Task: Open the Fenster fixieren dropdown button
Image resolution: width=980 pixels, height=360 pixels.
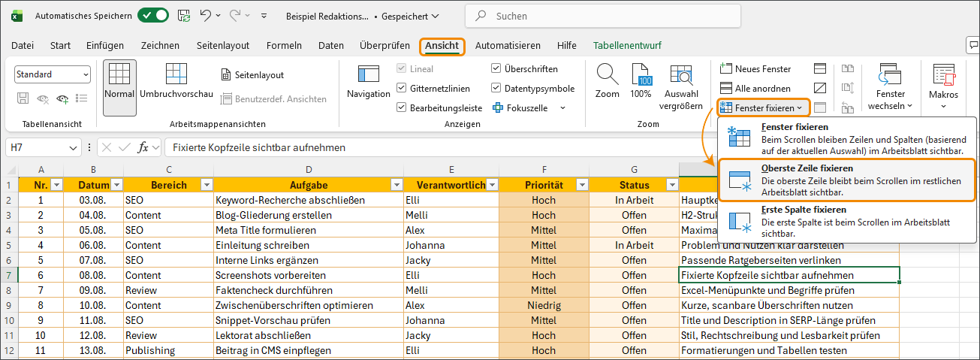Action: coord(763,108)
